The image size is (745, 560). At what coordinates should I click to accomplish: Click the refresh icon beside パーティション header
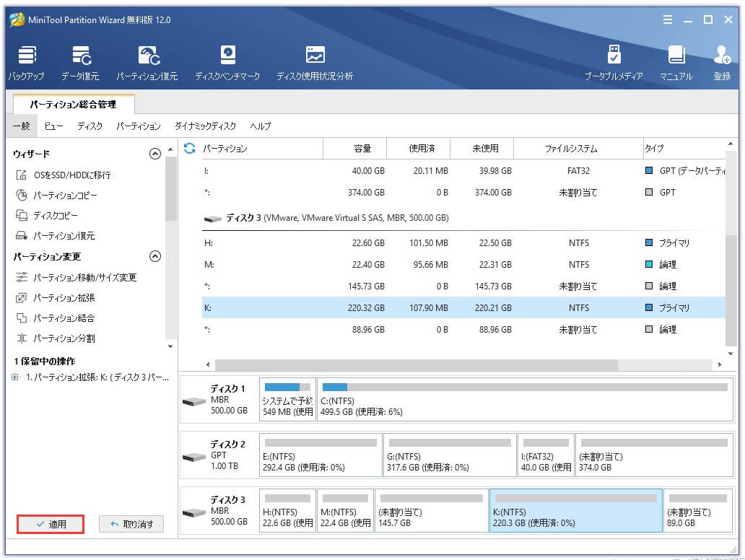click(x=191, y=149)
